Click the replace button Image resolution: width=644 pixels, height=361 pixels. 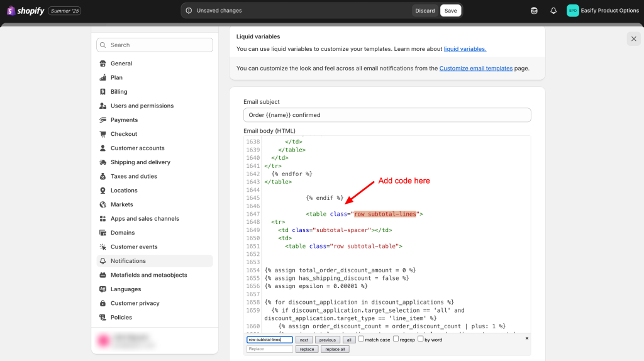pyautogui.click(x=307, y=349)
